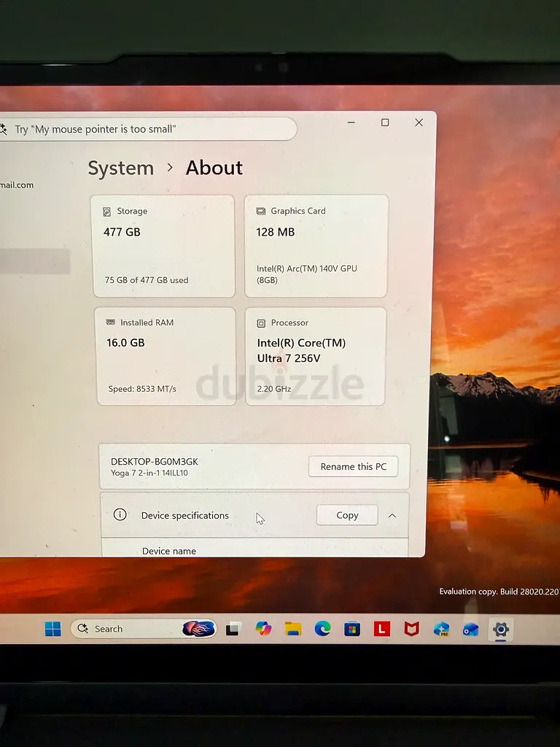Click the '75 GB of 477 GB used' text
The width and height of the screenshot is (560, 747).
[x=147, y=280]
